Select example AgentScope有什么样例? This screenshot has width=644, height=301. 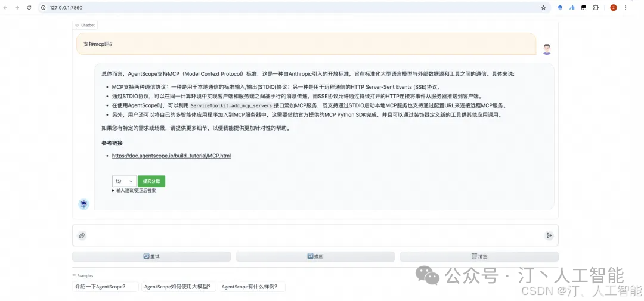(252, 287)
